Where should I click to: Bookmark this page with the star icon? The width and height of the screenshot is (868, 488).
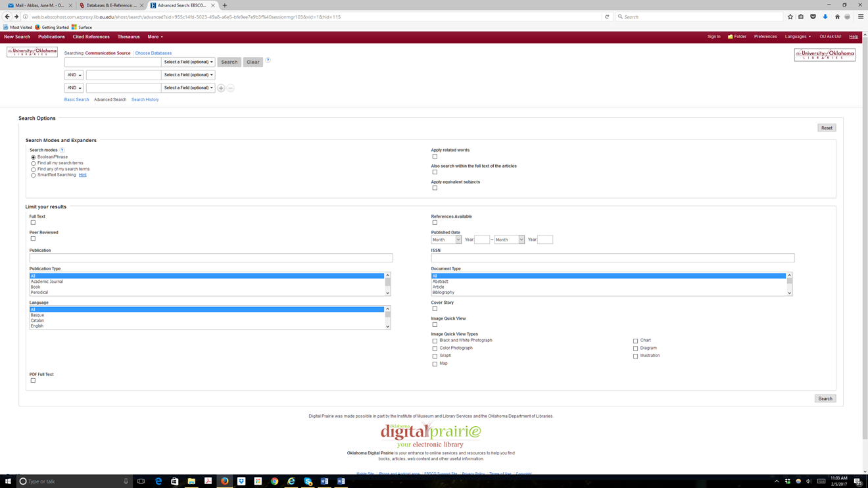coord(790,17)
